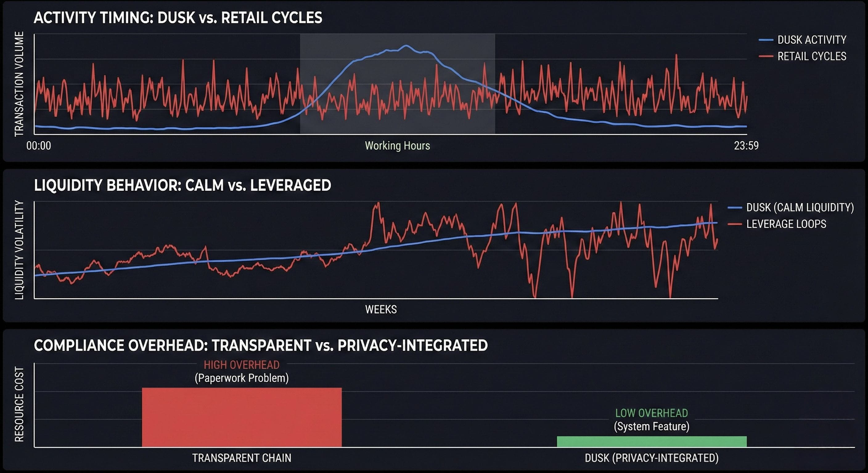Click the Working Hours axis label
This screenshot has height=473, width=868.
pyautogui.click(x=397, y=146)
